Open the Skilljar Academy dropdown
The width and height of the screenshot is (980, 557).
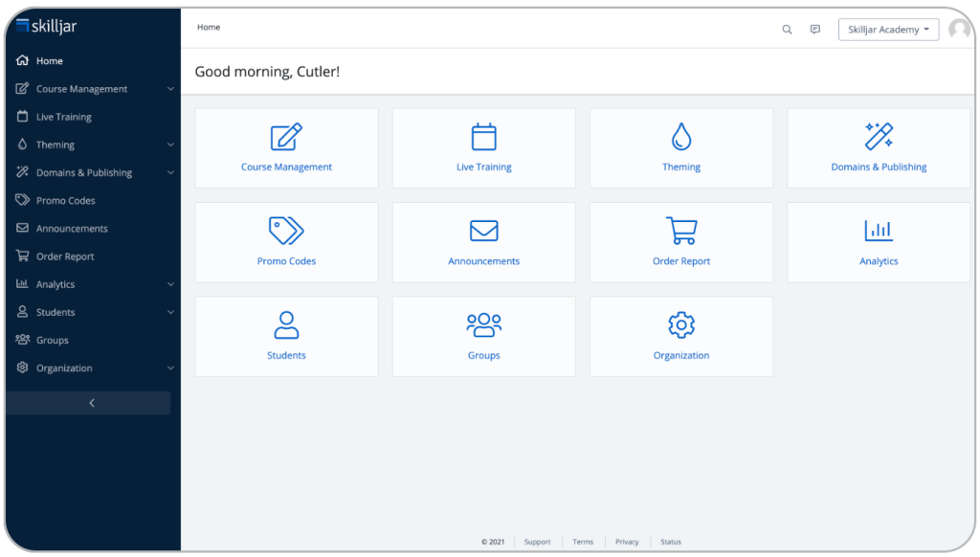(888, 30)
